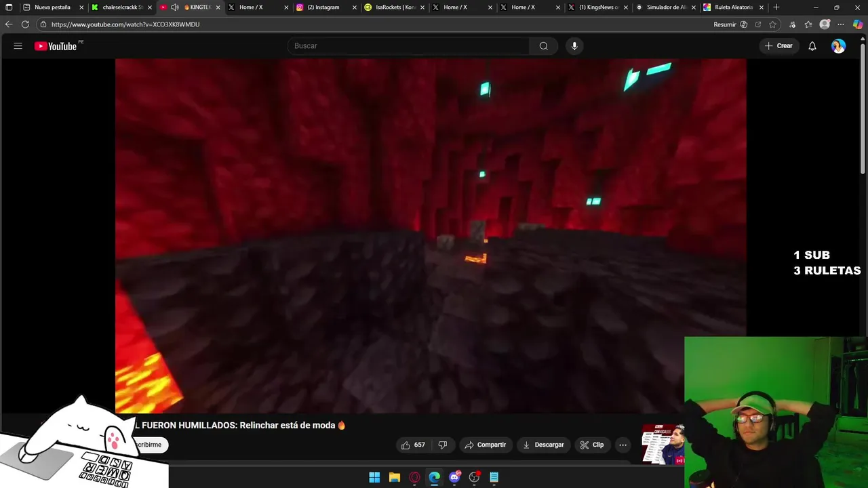The image size is (868, 488).
Task: Switch to the IsaRockets tab
Action: pyautogui.click(x=394, y=7)
